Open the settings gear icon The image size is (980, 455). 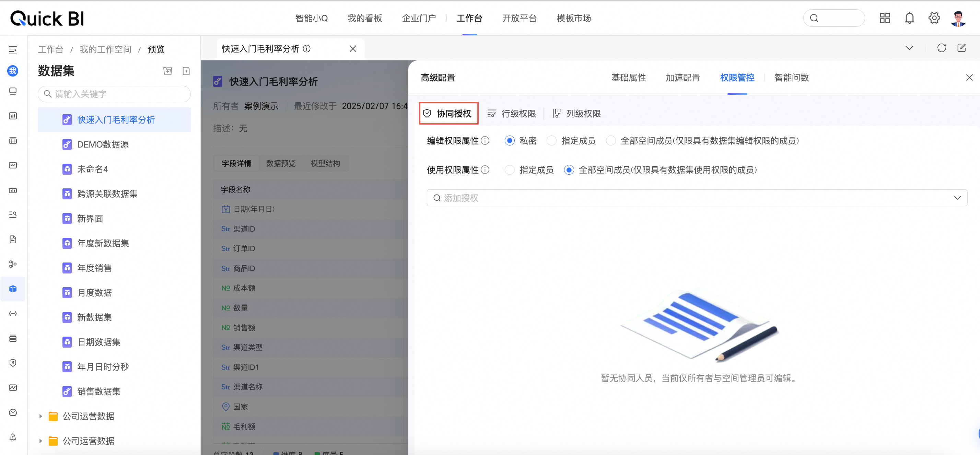934,18
